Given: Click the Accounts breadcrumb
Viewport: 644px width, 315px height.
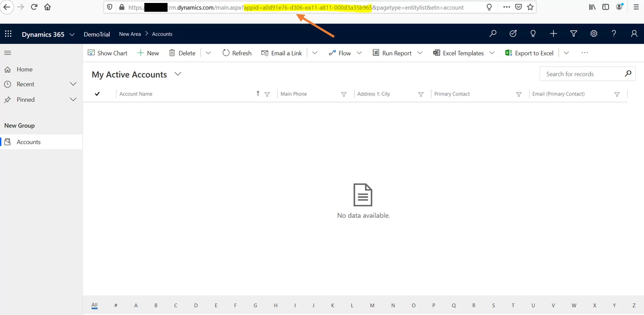Looking at the screenshot, I should tap(162, 34).
